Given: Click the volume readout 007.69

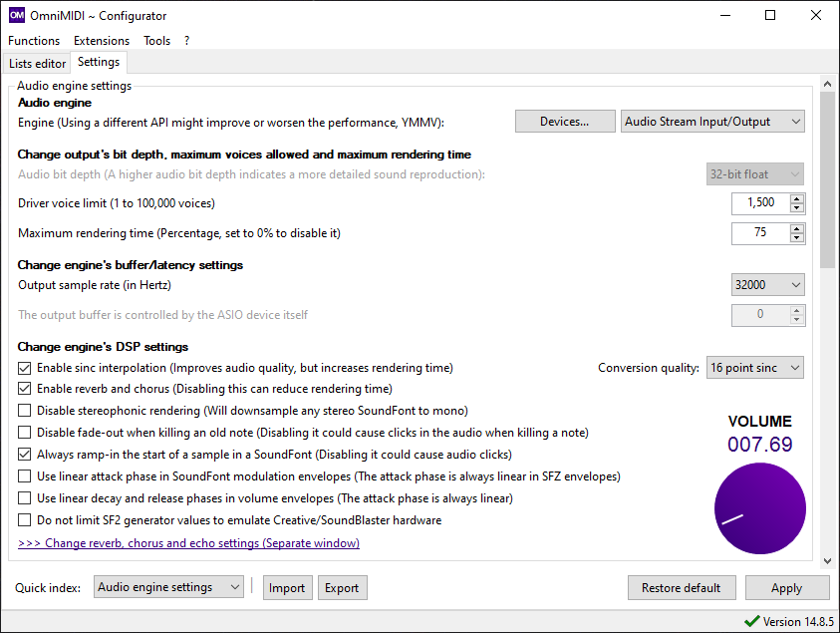Looking at the screenshot, I should 759,445.
